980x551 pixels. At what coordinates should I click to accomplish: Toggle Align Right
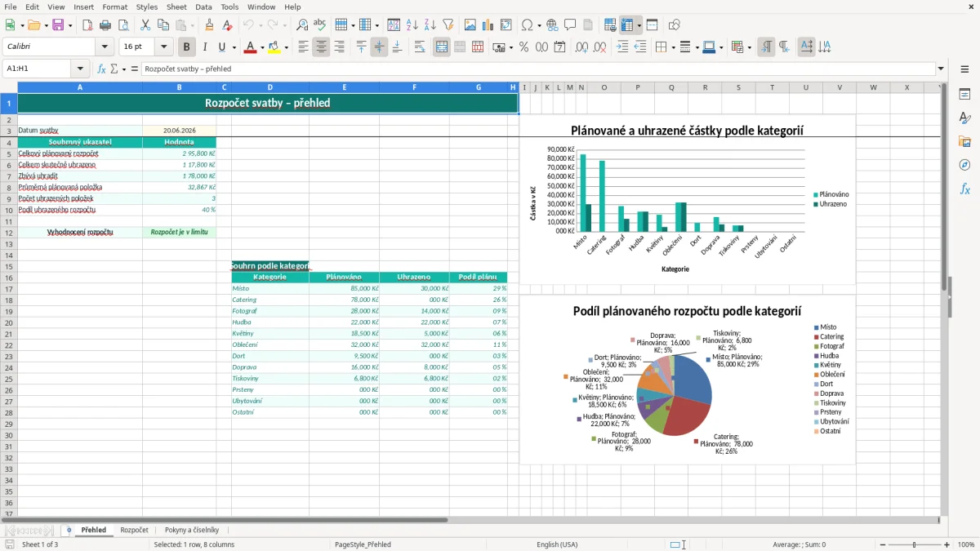(x=339, y=47)
